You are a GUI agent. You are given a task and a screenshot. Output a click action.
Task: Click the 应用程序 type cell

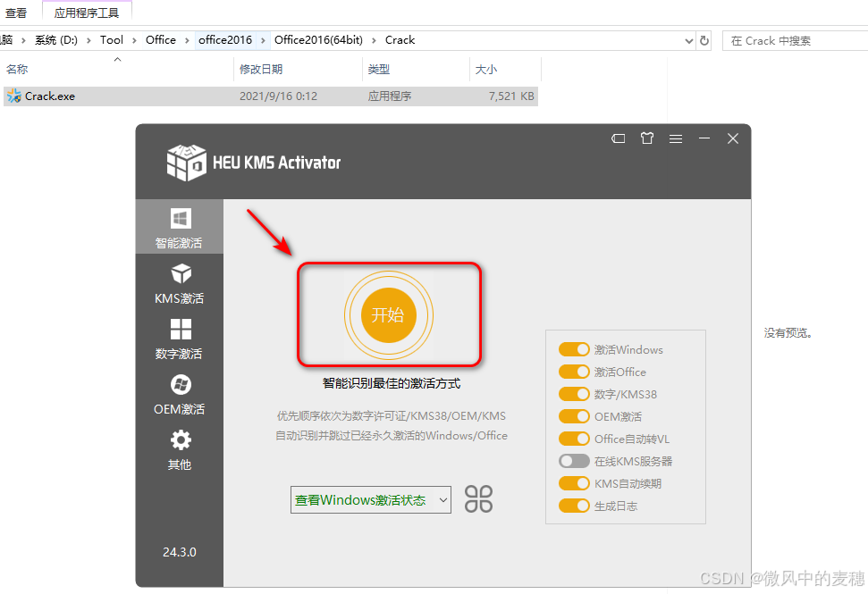click(390, 96)
